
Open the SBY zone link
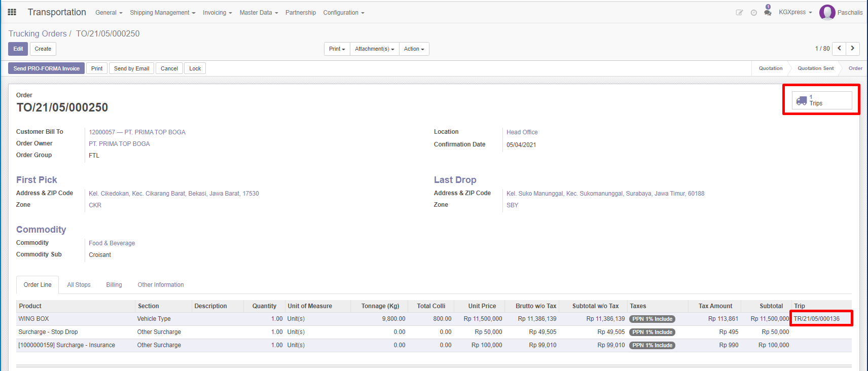coord(512,205)
